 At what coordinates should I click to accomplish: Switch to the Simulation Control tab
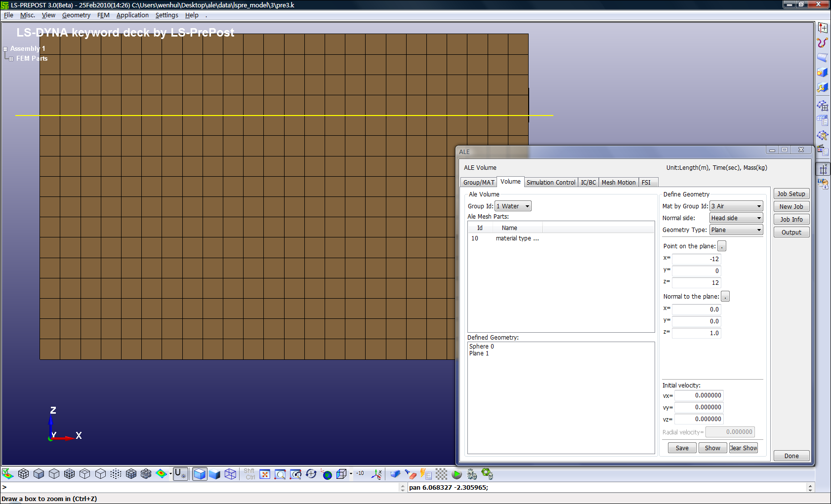point(551,183)
